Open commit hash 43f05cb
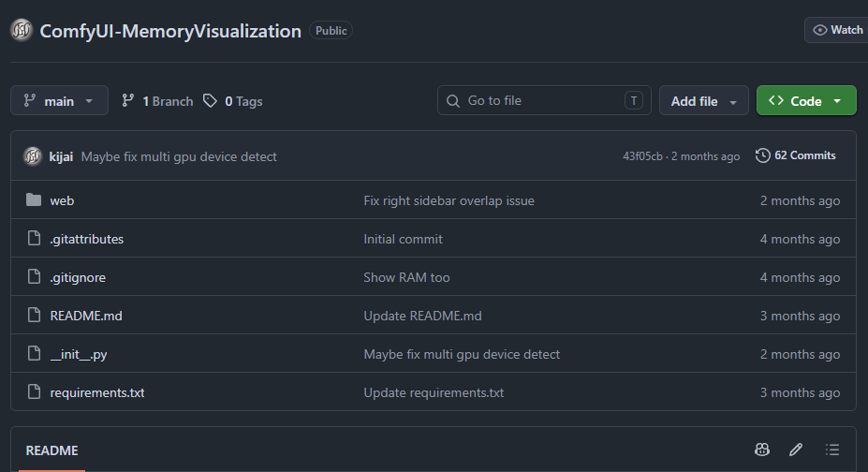This screenshot has height=472, width=868. (x=642, y=156)
